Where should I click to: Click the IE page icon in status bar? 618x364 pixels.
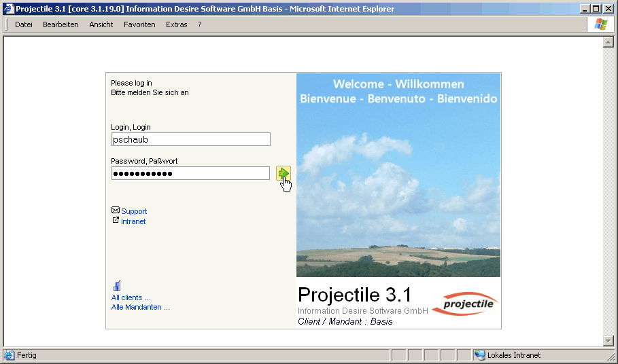[9, 355]
